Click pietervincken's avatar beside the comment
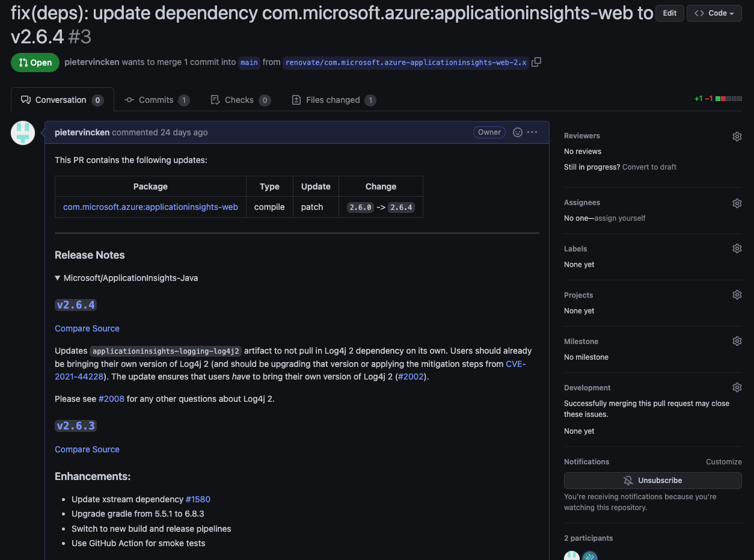The image size is (754, 560). click(23, 133)
